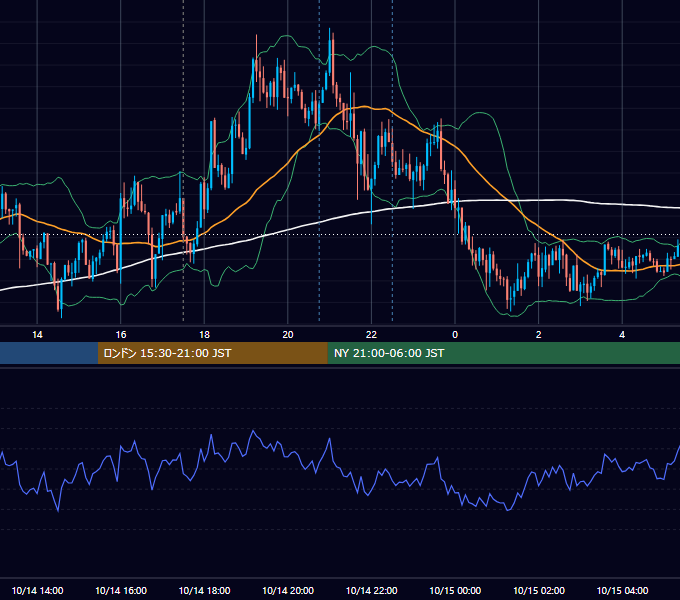Click the 10/14 16:00 time label
The image size is (680, 600).
coord(121,590)
